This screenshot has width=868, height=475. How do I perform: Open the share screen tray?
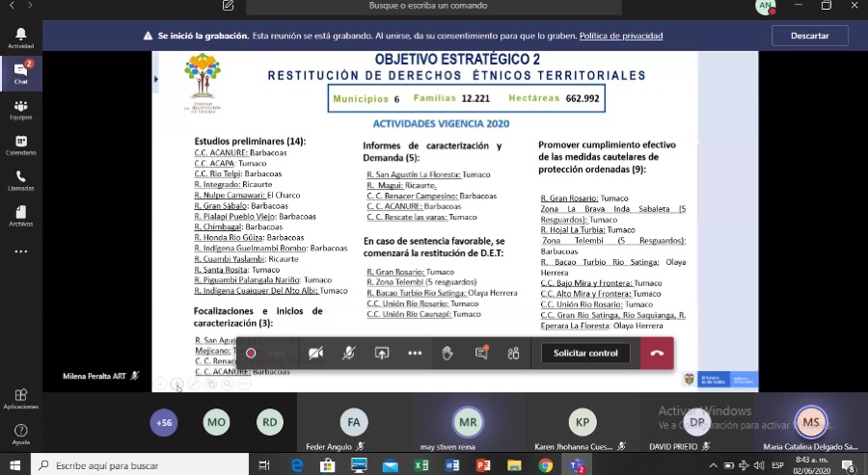point(382,353)
